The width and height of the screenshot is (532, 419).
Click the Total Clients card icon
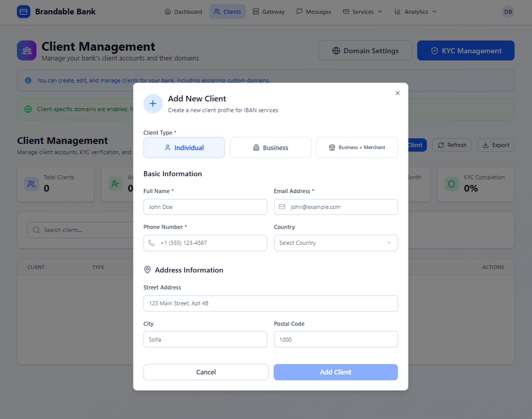[x=32, y=184]
